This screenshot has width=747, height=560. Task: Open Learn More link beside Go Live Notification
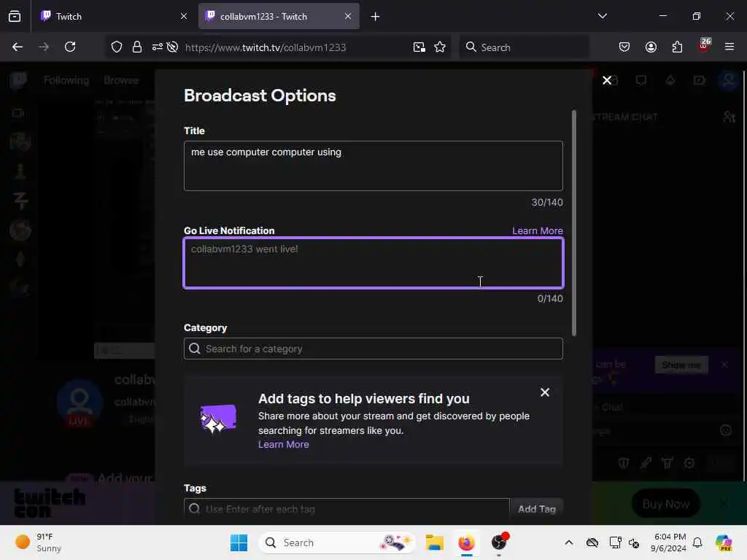(x=538, y=230)
